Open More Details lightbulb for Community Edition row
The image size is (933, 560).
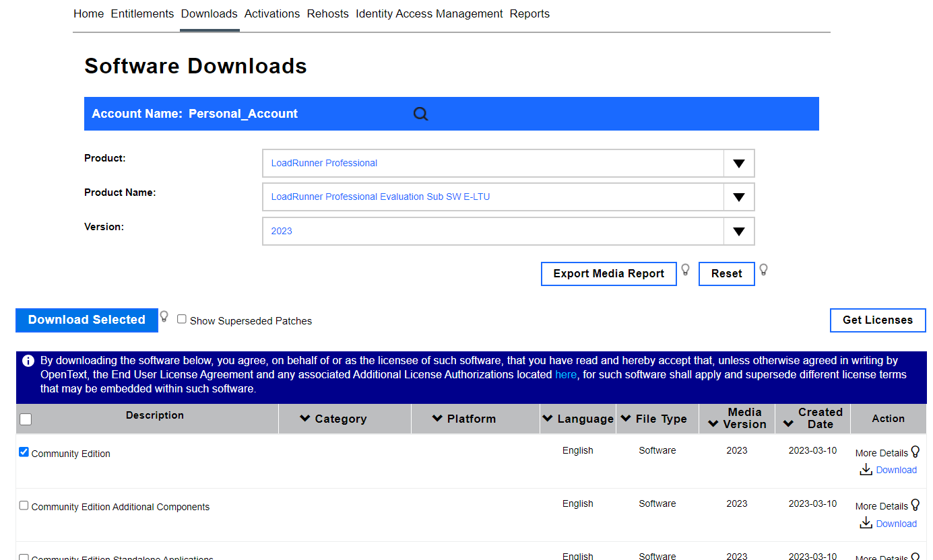click(x=915, y=452)
